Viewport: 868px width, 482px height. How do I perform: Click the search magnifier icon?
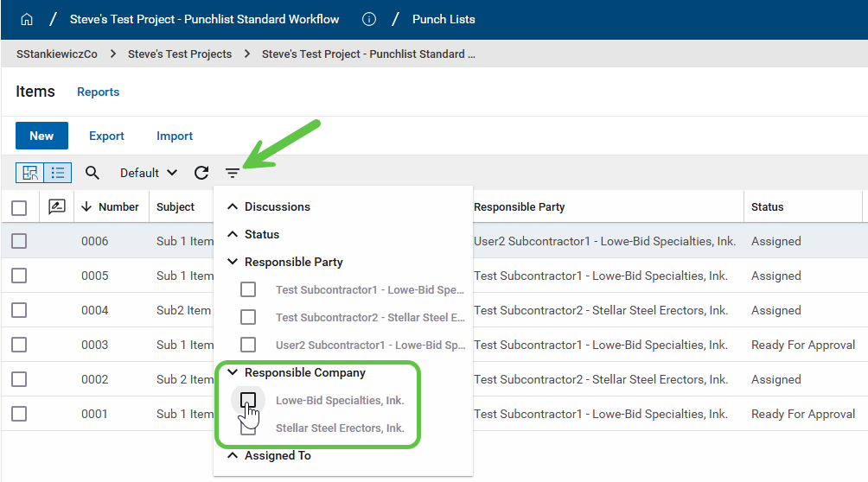tap(93, 173)
